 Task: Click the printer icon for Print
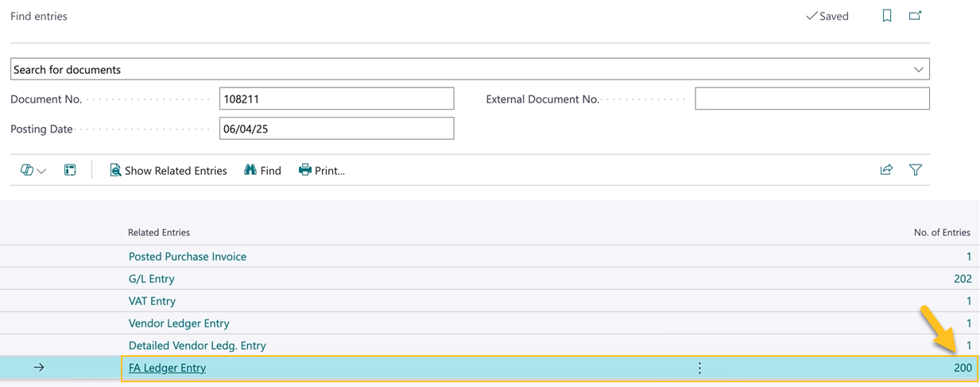tap(304, 170)
